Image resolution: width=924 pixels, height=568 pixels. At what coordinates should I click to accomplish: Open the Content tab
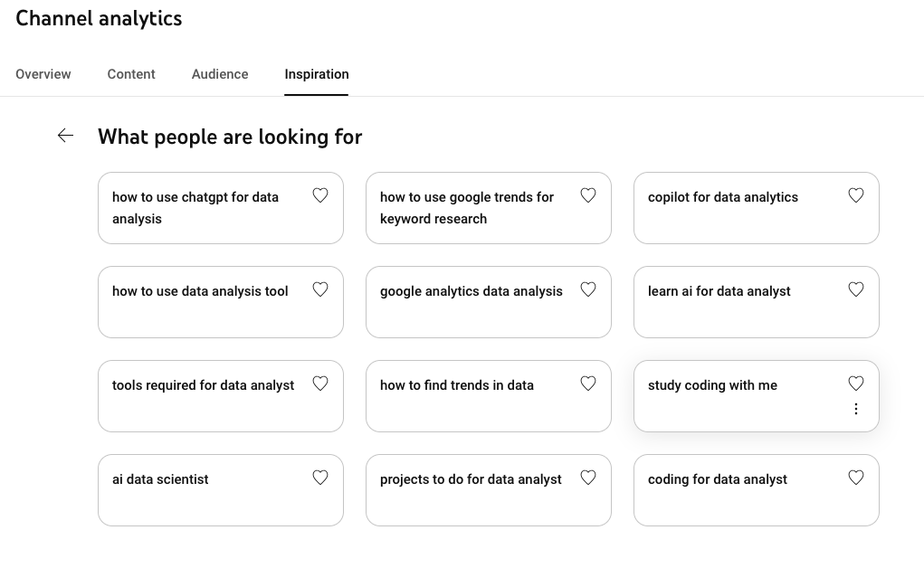[x=131, y=74]
